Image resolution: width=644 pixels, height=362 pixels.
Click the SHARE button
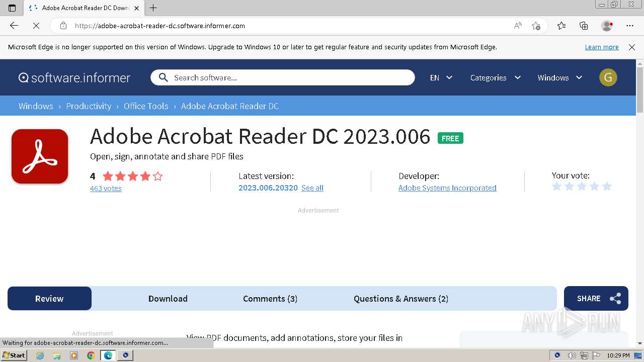pos(596,299)
